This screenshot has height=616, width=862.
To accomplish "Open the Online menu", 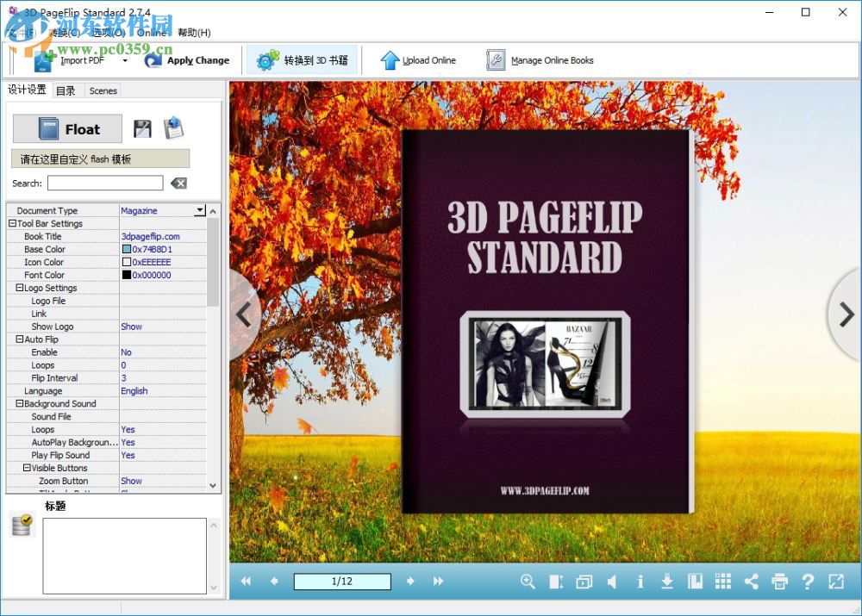I will pos(151,33).
